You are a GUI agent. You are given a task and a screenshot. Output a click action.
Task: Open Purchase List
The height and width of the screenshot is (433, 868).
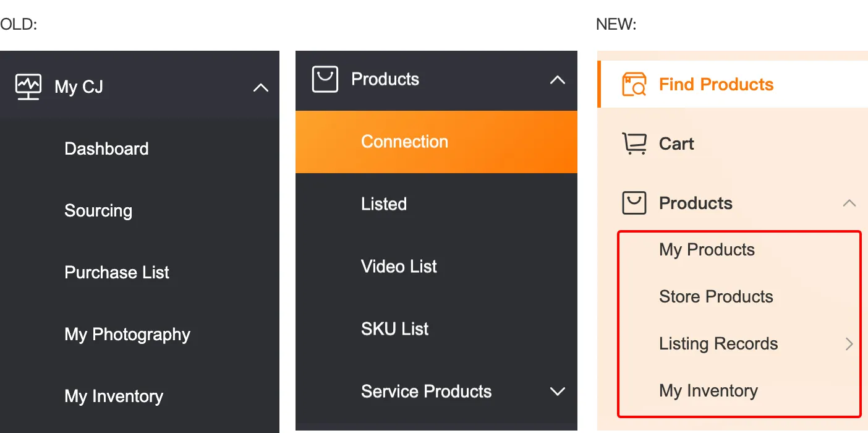(117, 273)
